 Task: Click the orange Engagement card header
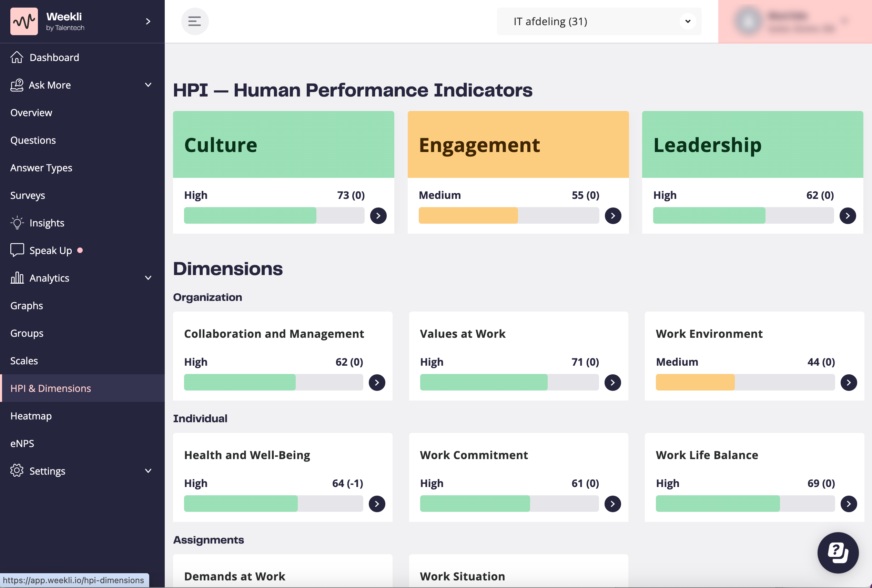[518, 144]
